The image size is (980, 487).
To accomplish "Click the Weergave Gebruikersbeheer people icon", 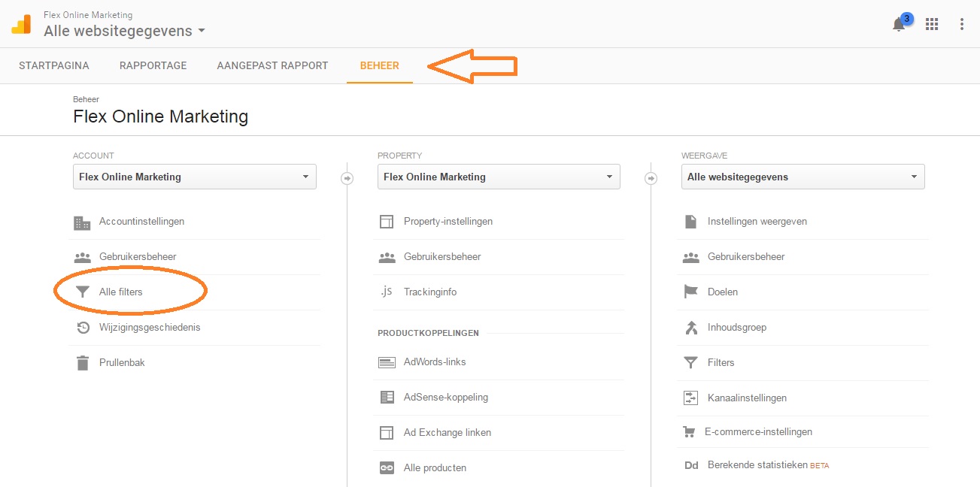I will click(x=690, y=257).
